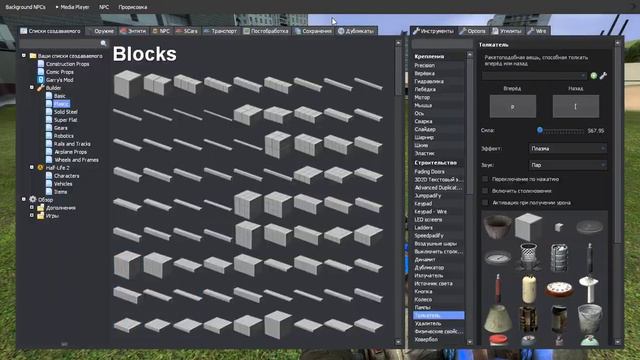Select the wire trash basket thruster model
This screenshot has width=640, height=360.
tap(528, 256)
